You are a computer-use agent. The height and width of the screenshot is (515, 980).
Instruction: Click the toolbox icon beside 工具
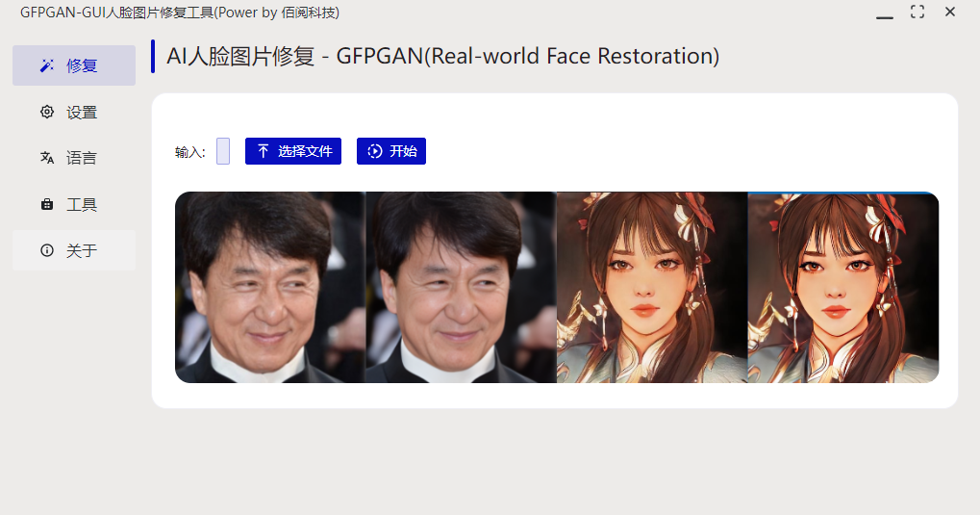(47, 205)
